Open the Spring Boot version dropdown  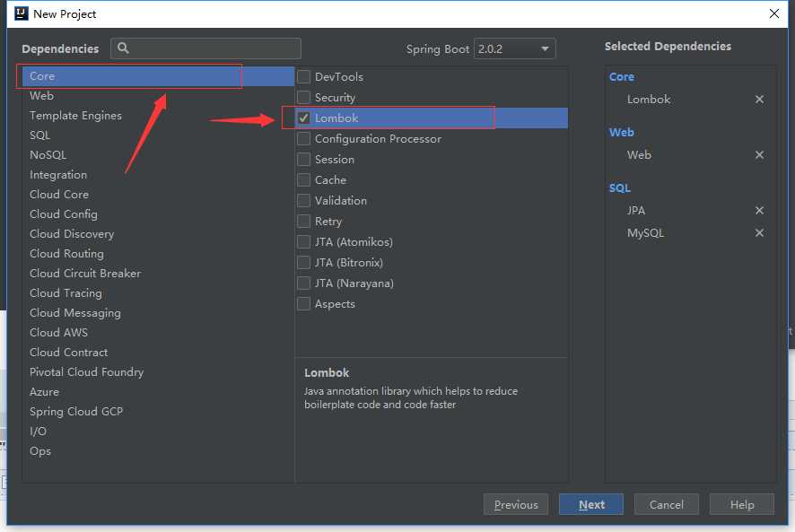[515, 48]
